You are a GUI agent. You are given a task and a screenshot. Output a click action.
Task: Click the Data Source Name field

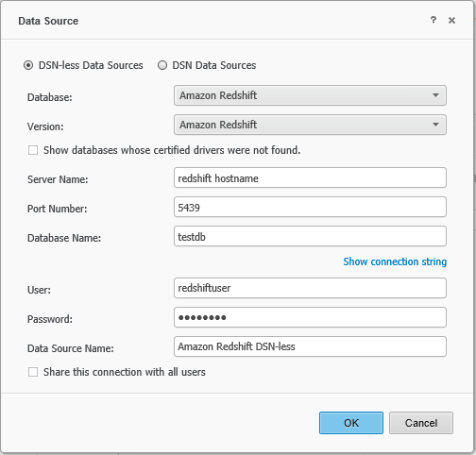click(x=310, y=346)
